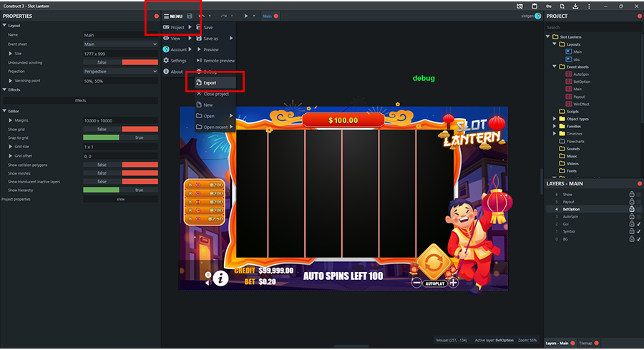Click the title bar camera-off icon
This screenshot has height=350, width=644.
tap(519, 6)
